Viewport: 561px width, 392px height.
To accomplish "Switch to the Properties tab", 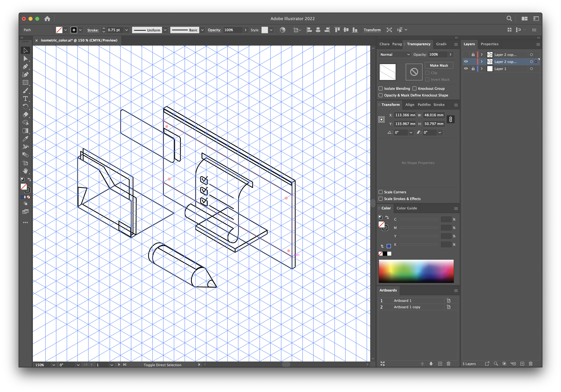I will coord(489,44).
